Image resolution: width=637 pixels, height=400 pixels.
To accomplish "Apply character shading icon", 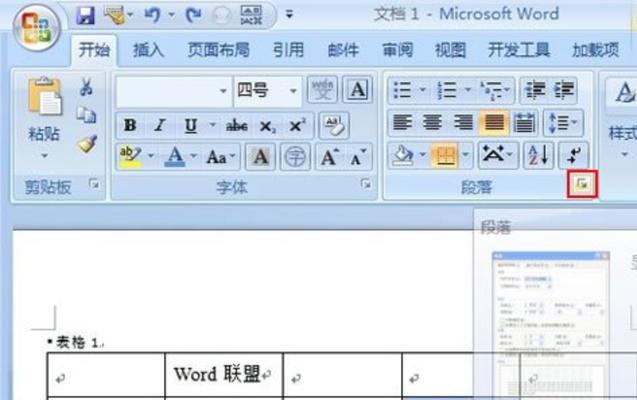I will point(260,156).
